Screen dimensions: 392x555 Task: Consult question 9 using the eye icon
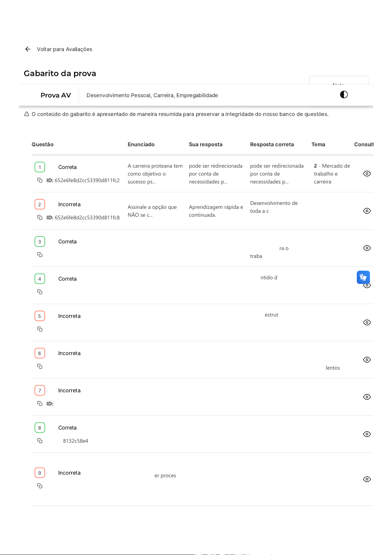(367, 479)
